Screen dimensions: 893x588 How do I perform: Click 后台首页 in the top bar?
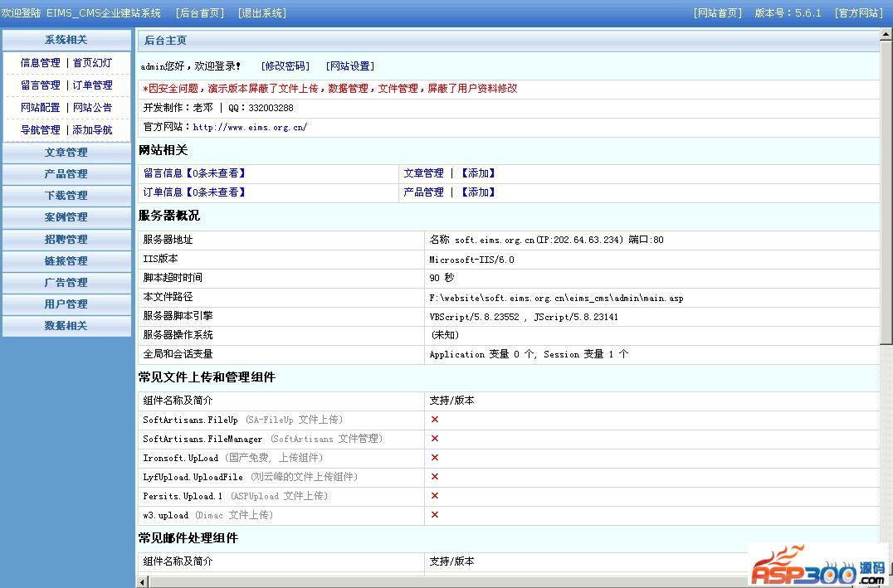coord(200,13)
